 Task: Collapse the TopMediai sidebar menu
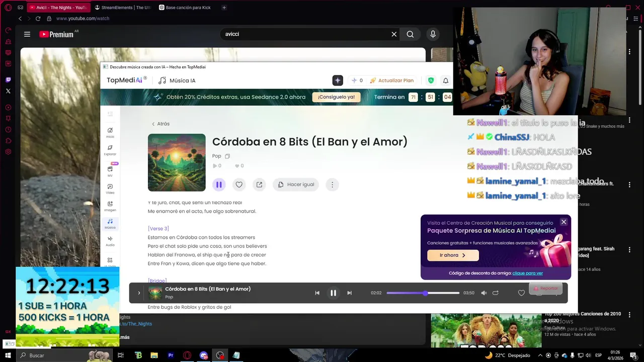(110, 114)
